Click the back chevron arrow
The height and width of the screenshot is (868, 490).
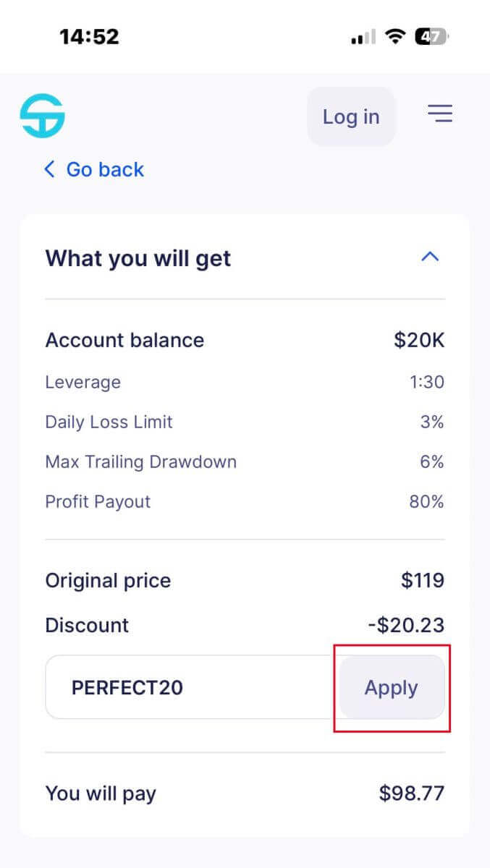click(x=48, y=169)
